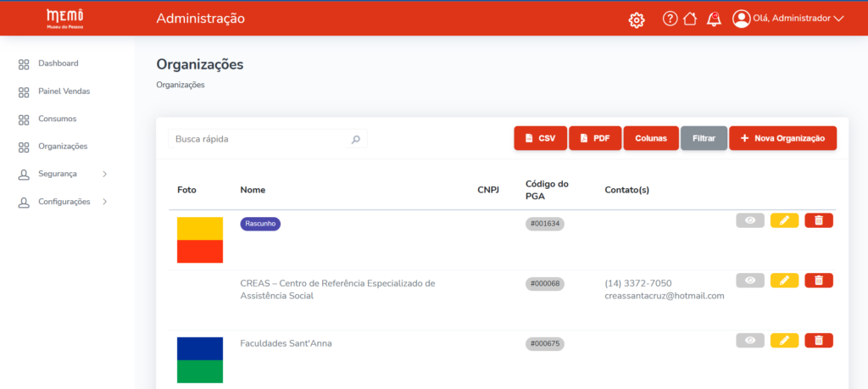Go to home via house icon
The image size is (868, 389).
tap(690, 19)
